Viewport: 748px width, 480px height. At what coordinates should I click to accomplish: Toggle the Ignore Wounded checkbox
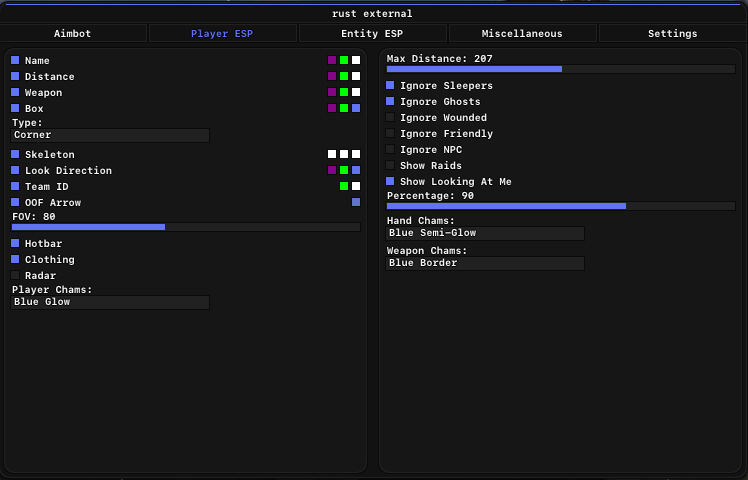tap(391, 117)
